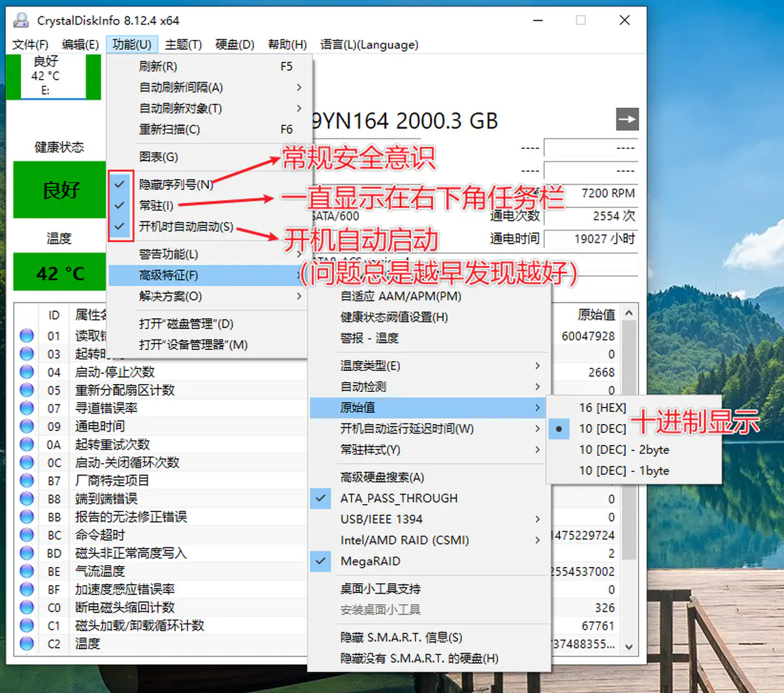Expand the 温度类型(E) submenu

[x=429, y=366]
